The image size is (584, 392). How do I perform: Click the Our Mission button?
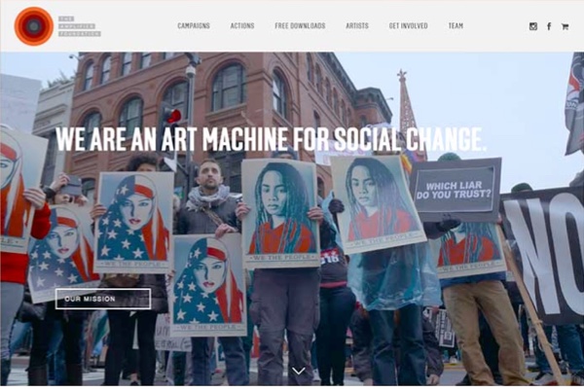click(x=103, y=299)
